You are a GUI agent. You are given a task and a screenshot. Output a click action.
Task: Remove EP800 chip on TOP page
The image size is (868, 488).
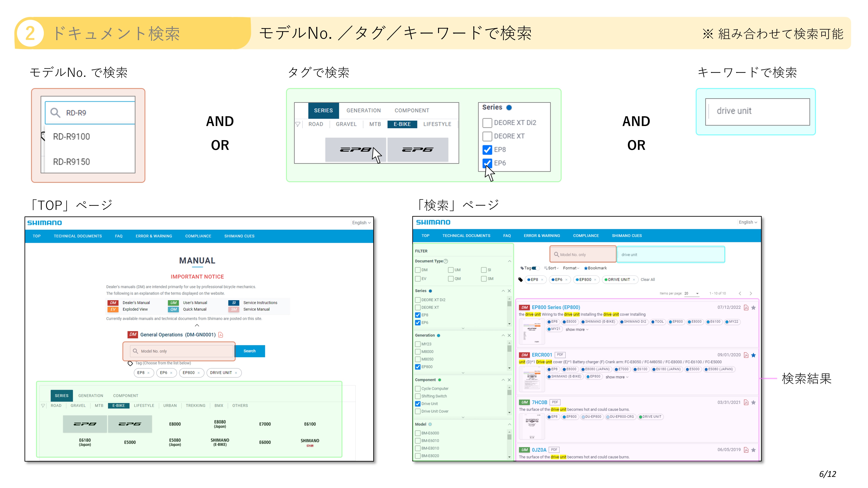click(199, 373)
